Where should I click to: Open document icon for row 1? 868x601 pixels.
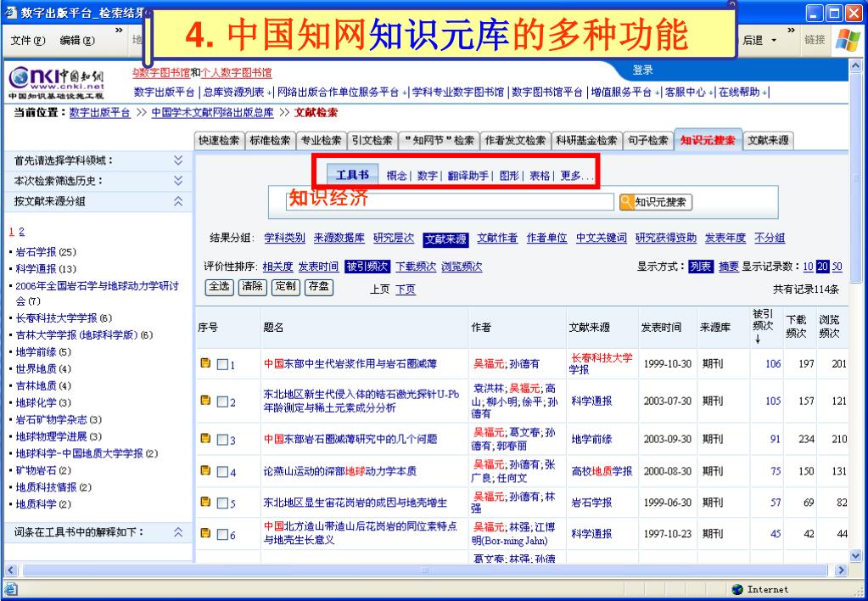[205, 363]
